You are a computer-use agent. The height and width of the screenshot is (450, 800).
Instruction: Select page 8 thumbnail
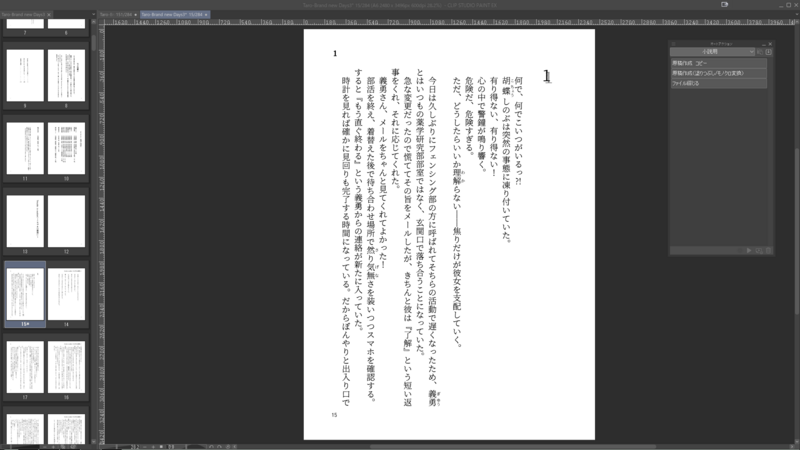66,76
